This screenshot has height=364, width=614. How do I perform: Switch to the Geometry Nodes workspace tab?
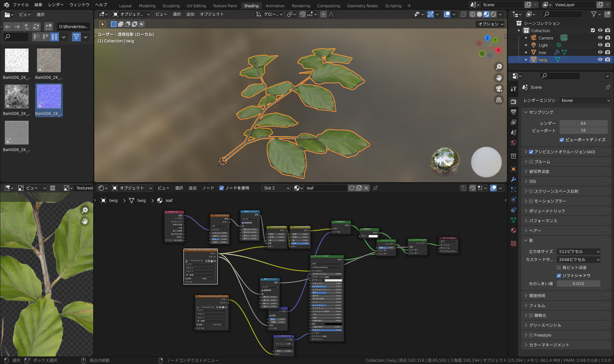coord(363,6)
